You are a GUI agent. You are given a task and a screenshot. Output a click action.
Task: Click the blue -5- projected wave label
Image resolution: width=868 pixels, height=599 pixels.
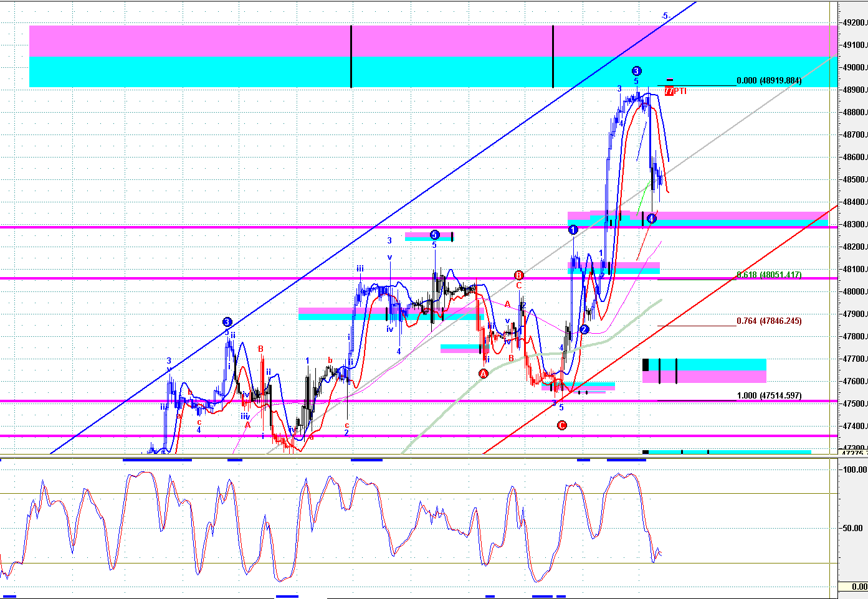[665, 16]
